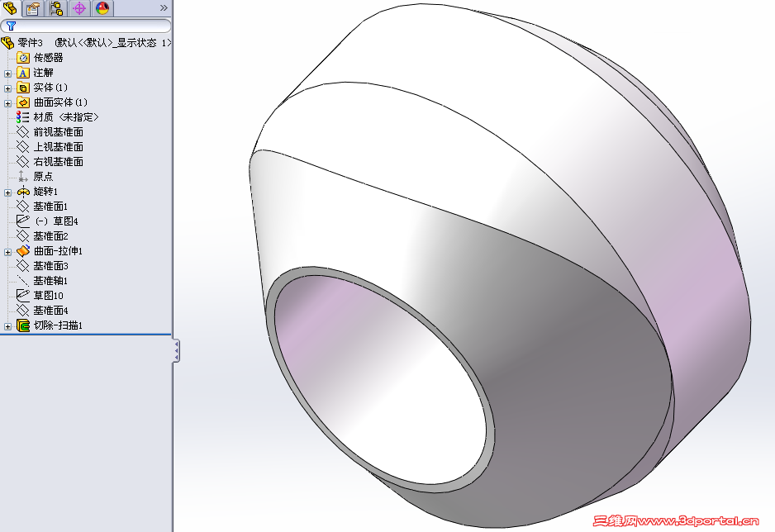Open the DimXpertManager tab
Screen dimensions: 775x532
(79, 8)
